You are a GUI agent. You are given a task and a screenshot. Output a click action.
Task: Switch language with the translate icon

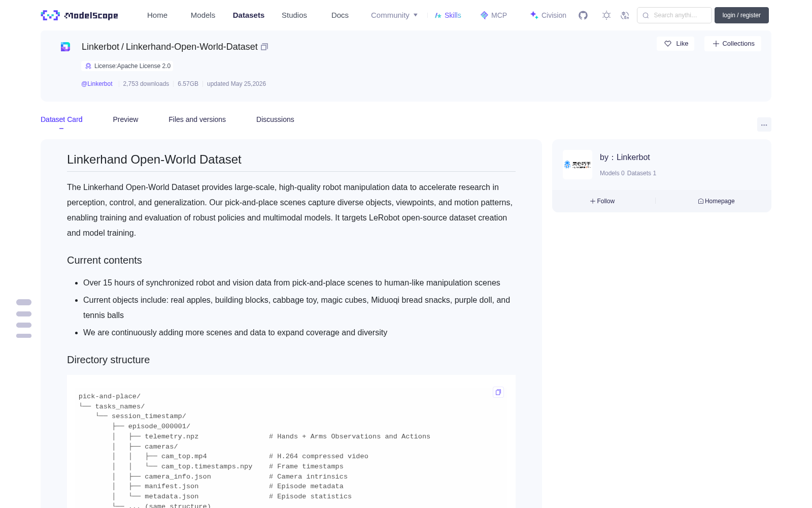tap(625, 15)
